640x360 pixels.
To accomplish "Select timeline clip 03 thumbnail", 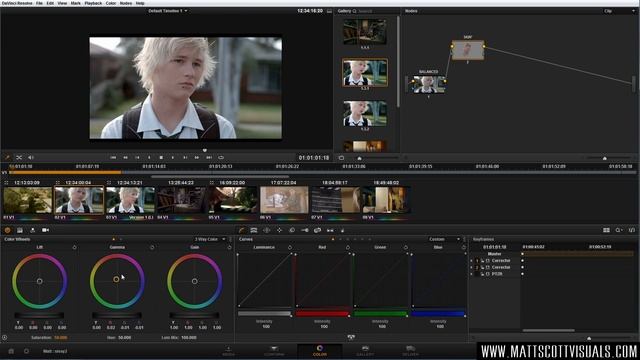I will click(x=130, y=200).
